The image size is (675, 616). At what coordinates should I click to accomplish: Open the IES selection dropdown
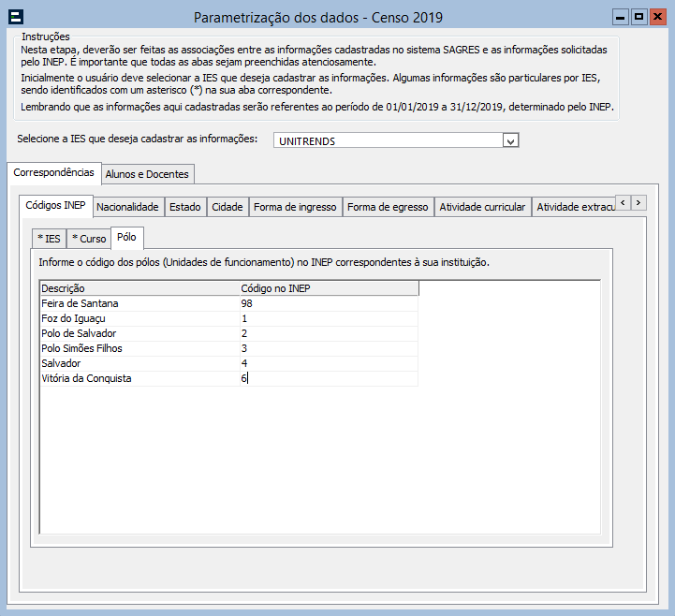pyautogui.click(x=510, y=140)
